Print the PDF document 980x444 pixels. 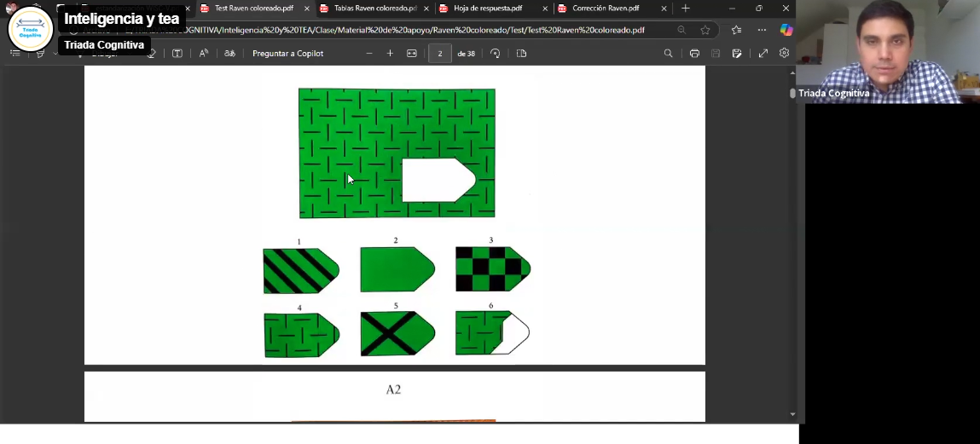[694, 54]
